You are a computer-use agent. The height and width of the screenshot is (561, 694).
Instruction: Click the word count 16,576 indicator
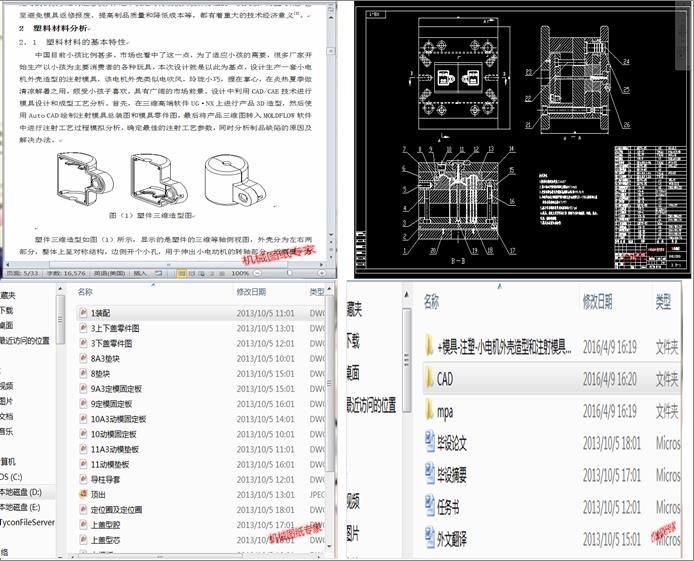coord(66,273)
